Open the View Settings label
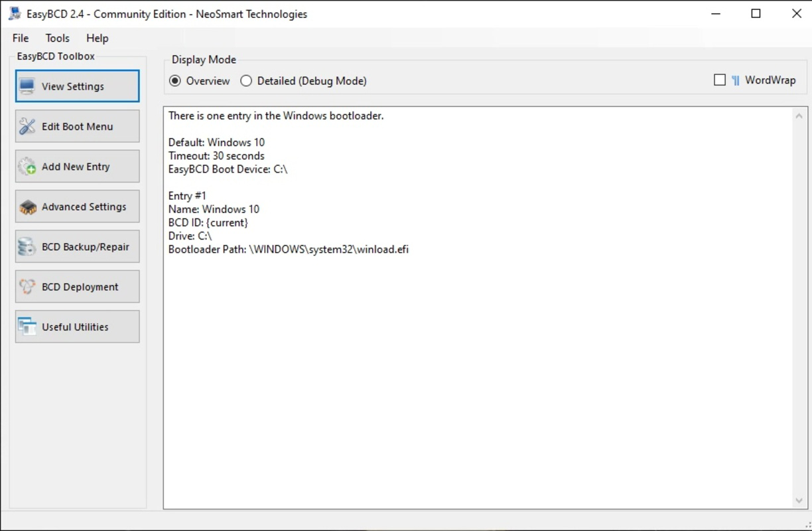 (73, 86)
